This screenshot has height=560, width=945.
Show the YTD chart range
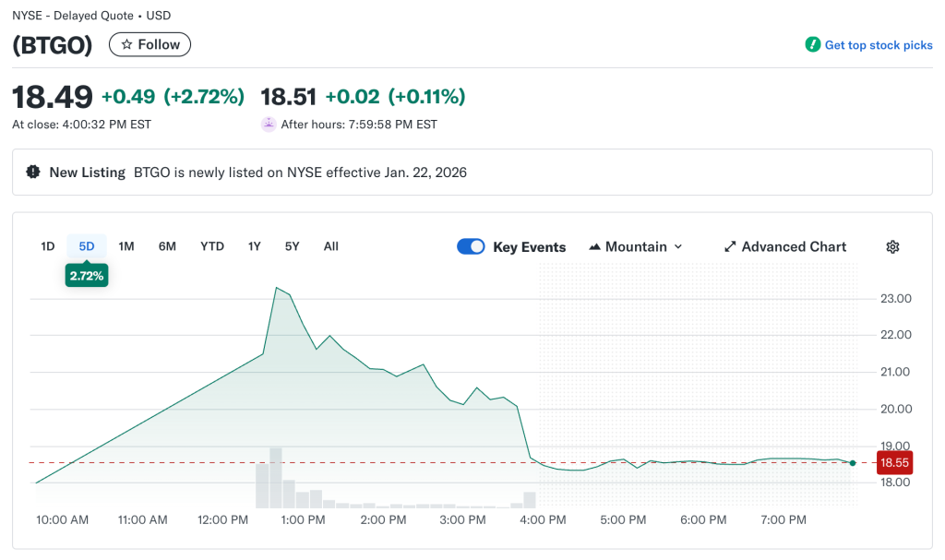(212, 246)
